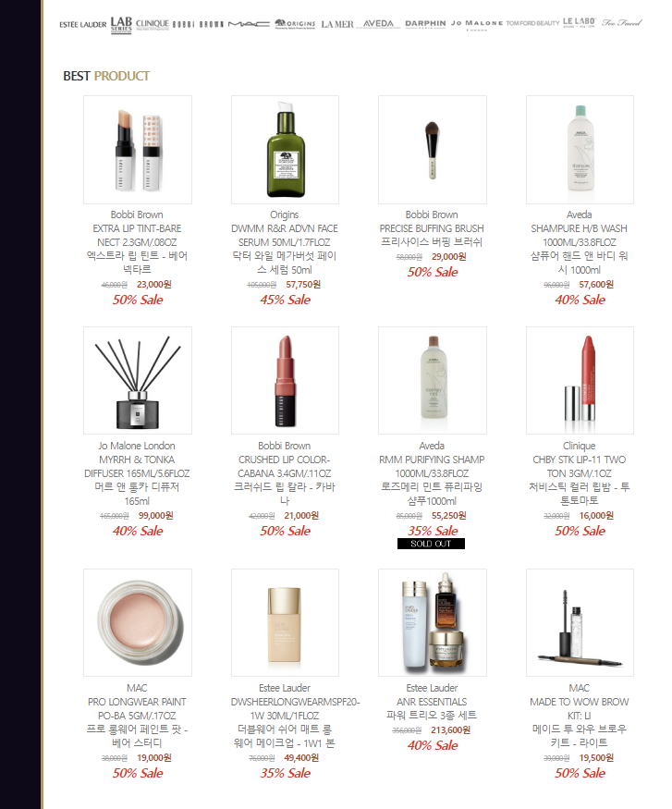Open the Too Faced brand logo

[x=621, y=23]
